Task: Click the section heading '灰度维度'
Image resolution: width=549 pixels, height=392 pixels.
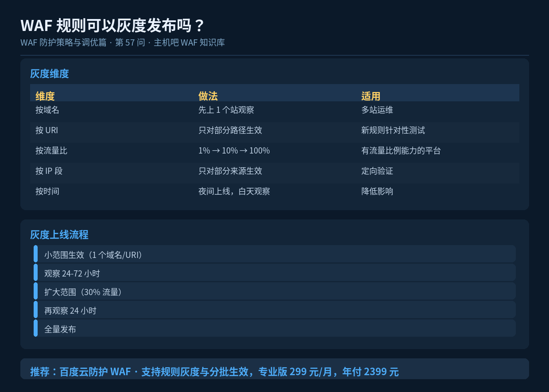Action: click(x=50, y=74)
